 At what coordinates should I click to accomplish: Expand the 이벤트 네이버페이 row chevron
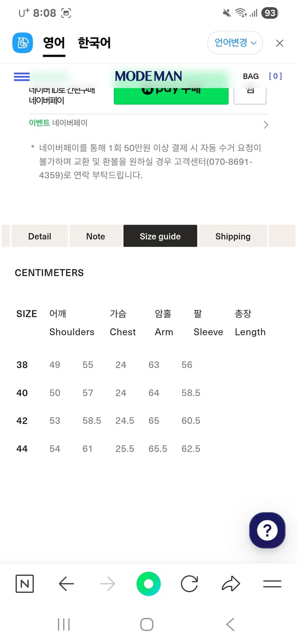pos(266,125)
